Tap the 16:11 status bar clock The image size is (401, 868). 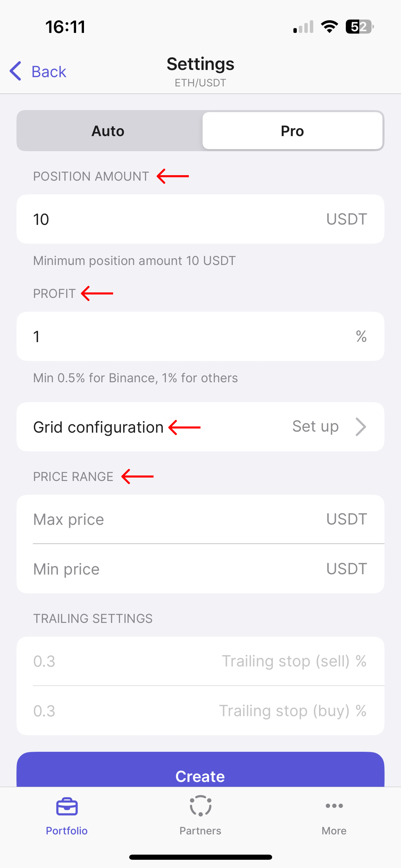point(65,27)
